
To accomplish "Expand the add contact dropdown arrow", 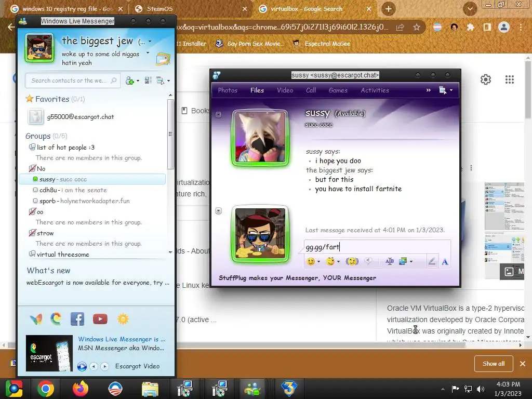I will click(x=138, y=81).
